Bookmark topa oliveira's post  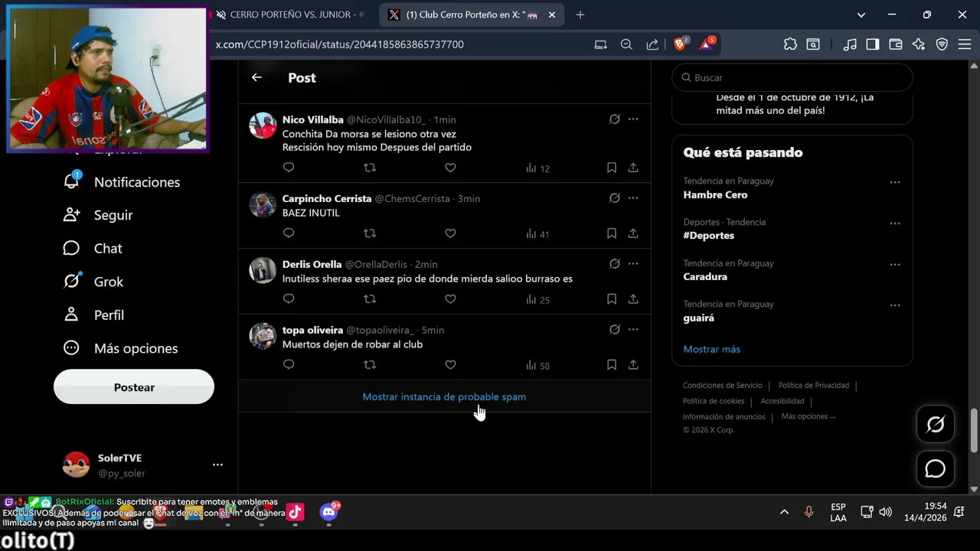click(612, 365)
